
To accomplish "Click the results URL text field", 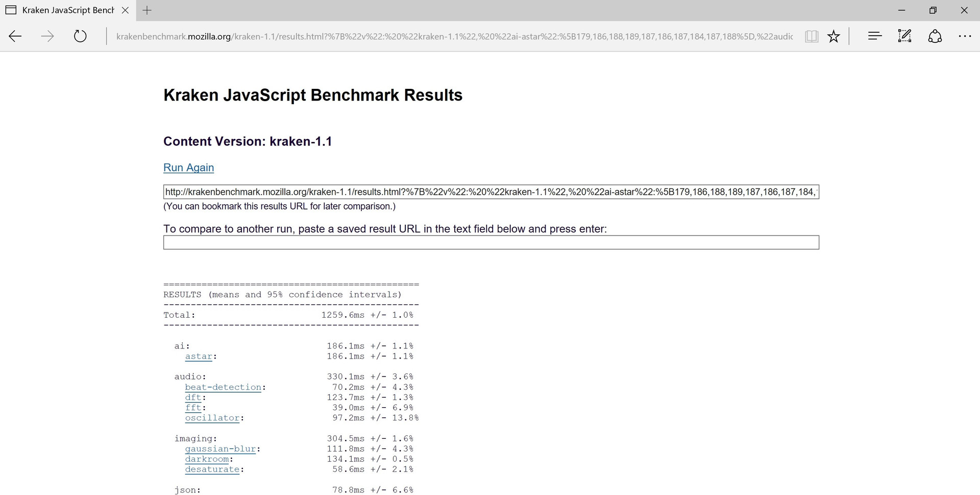I will pos(491,192).
